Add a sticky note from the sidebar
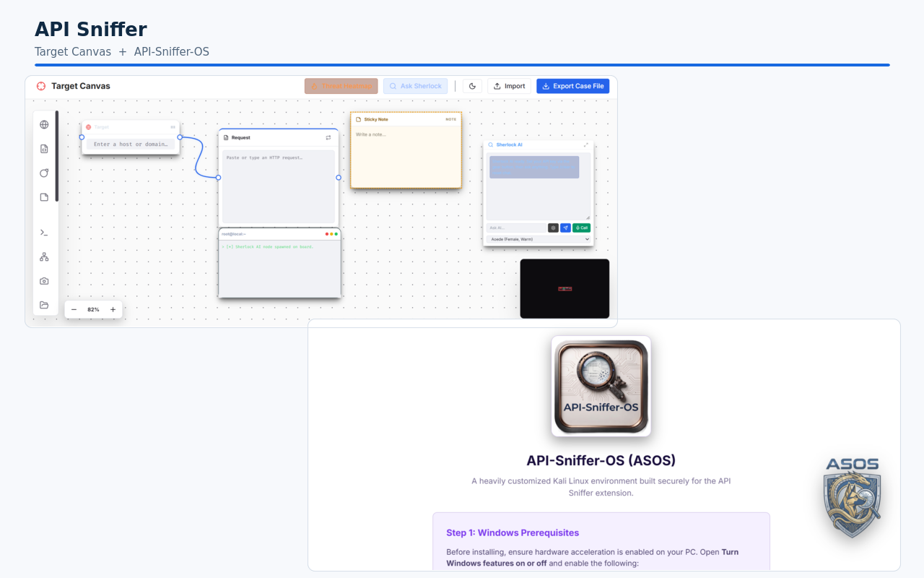Screen dimensions: 924x578 pos(44,197)
